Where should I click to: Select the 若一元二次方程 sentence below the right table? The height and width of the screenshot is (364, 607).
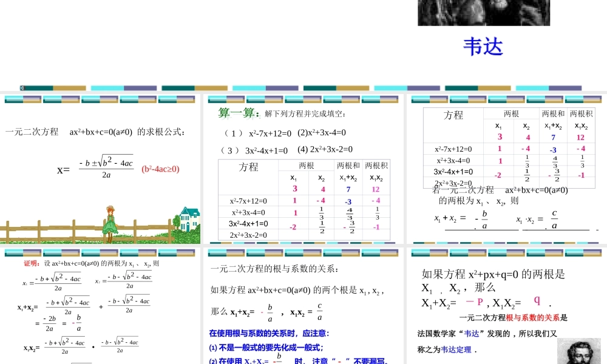click(x=500, y=190)
